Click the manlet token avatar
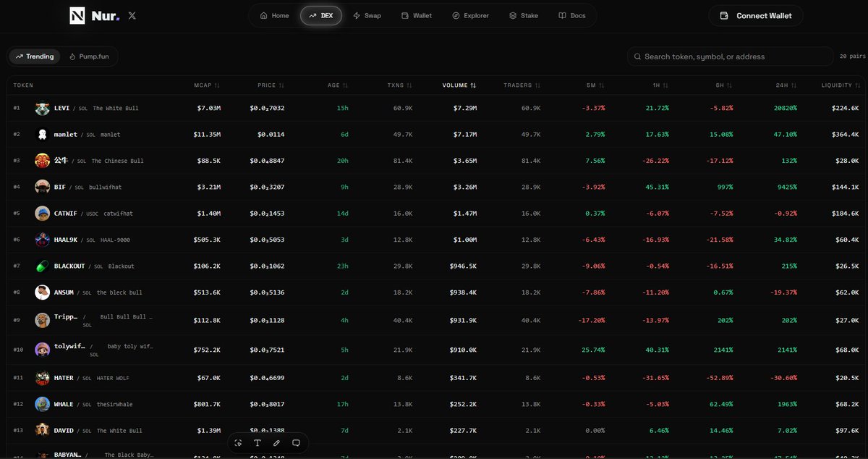 (42, 134)
